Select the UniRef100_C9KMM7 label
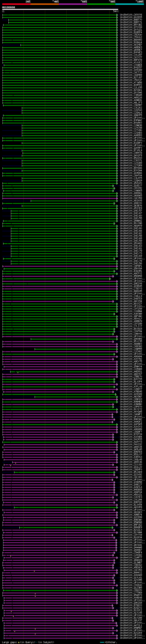Viewport: 146px width, 644px height. pyautogui.click(x=131, y=105)
